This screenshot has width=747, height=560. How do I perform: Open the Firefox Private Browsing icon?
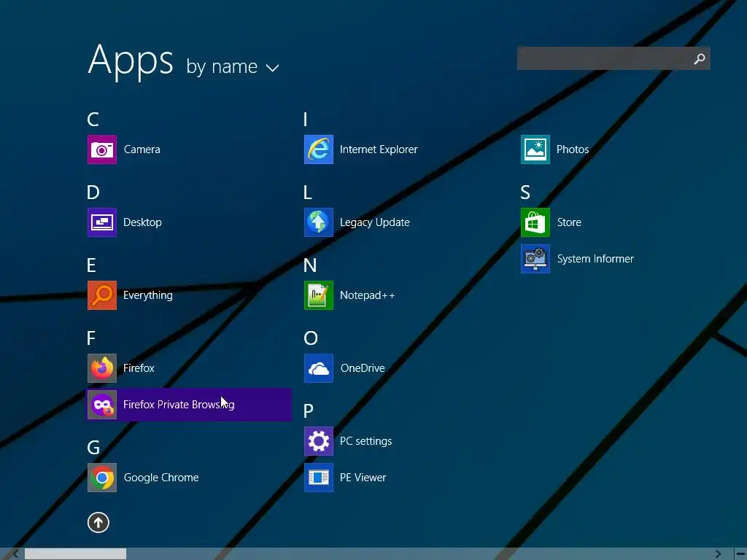point(102,405)
